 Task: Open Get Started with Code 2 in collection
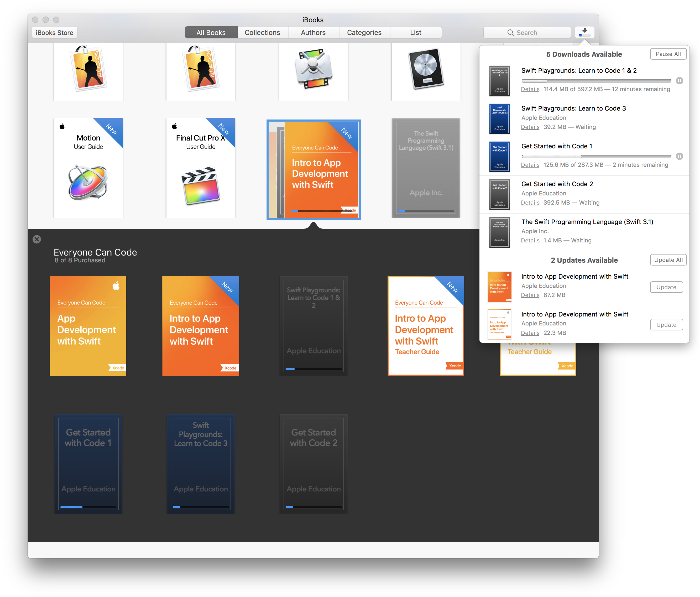314,464
